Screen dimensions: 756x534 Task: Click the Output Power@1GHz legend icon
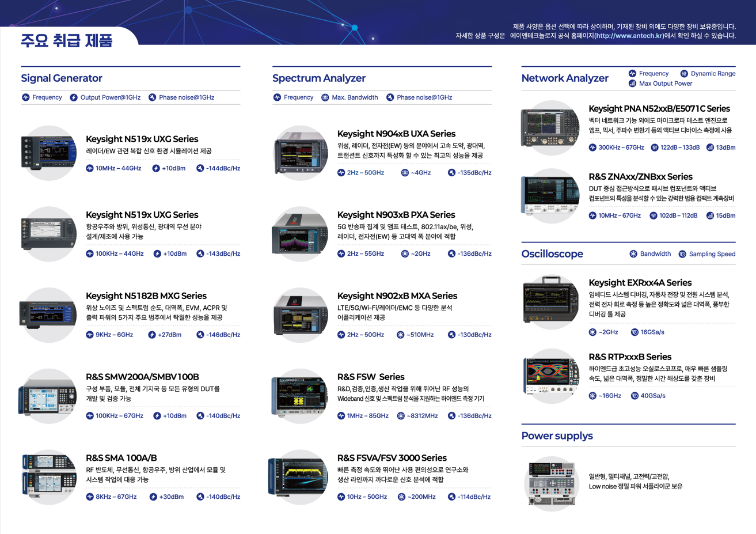pos(74,97)
